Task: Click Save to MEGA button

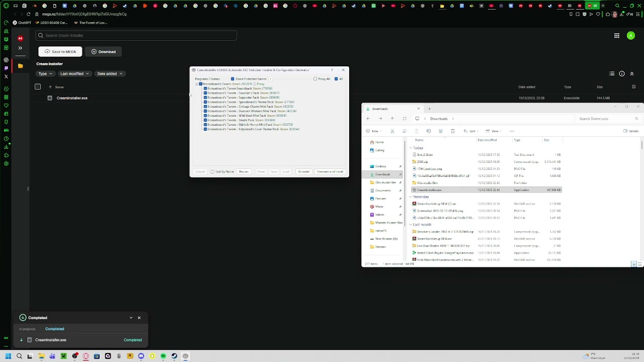Action: tap(60, 52)
